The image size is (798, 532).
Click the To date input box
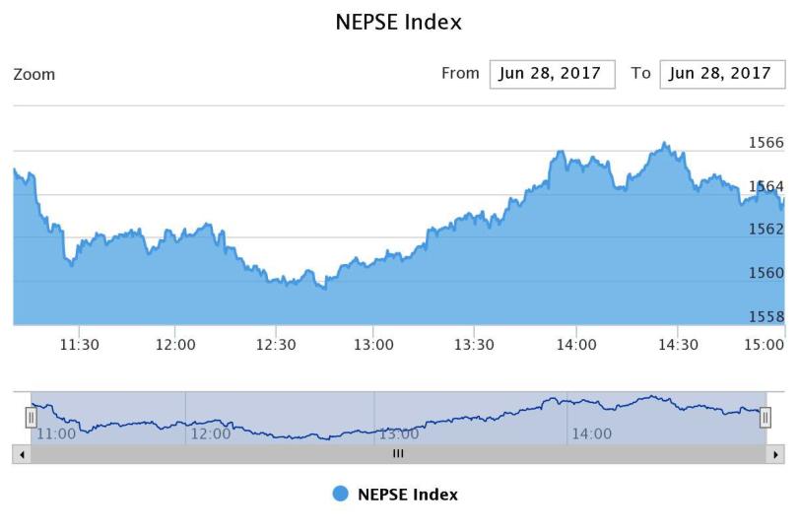722,74
